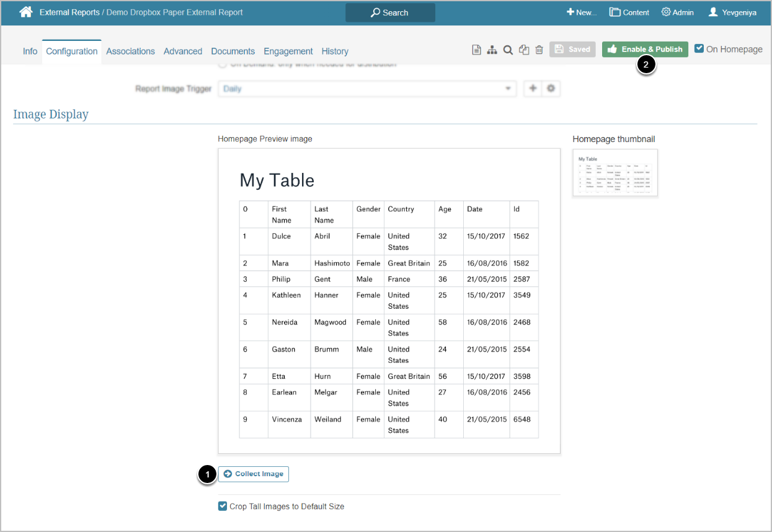Screen dimensions: 772x532
Task: Open the Yevgeniya user menu
Action: [x=732, y=12]
